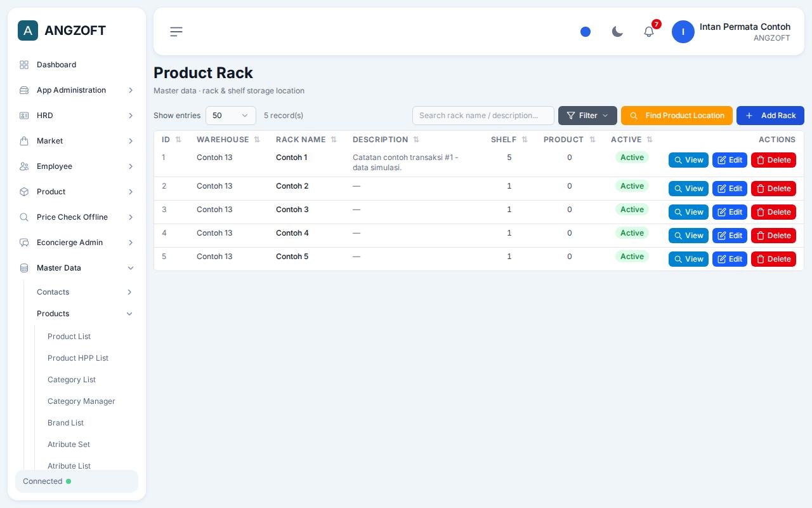Sort table by ID column arrows

pos(178,140)
